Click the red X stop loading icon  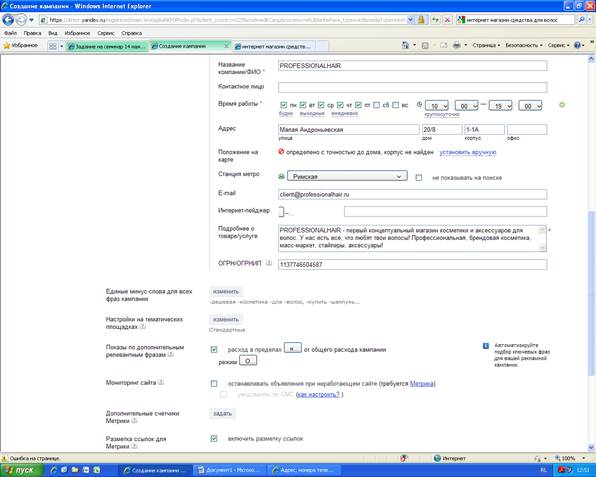click(x=447, y=20)
